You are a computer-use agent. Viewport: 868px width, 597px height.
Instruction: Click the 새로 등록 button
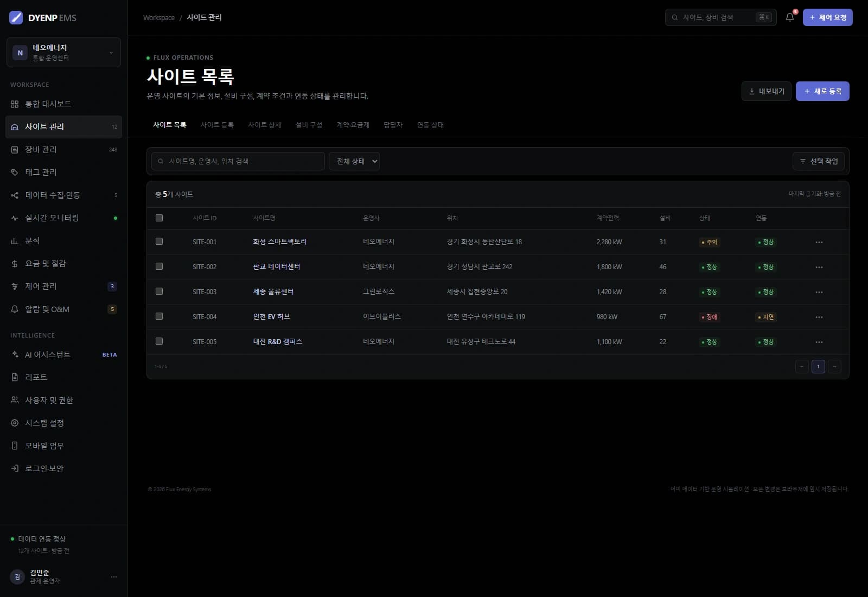(822, 91)
